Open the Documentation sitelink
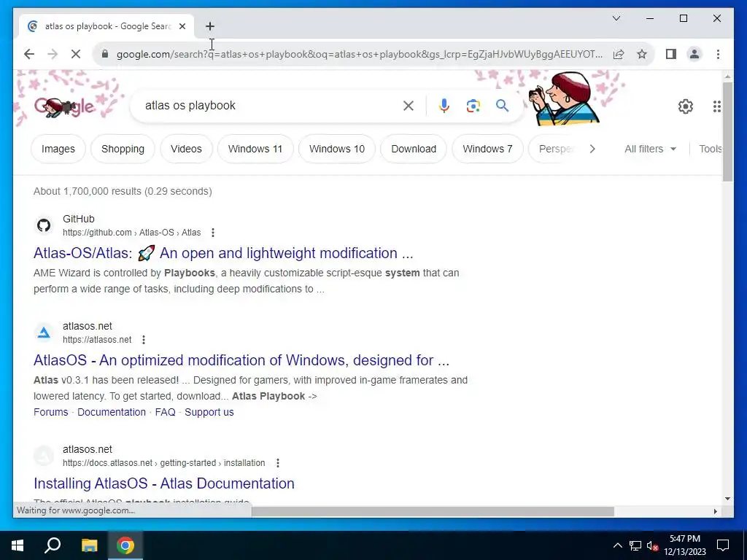Screen dimensions: 747x560 [112, 412]
